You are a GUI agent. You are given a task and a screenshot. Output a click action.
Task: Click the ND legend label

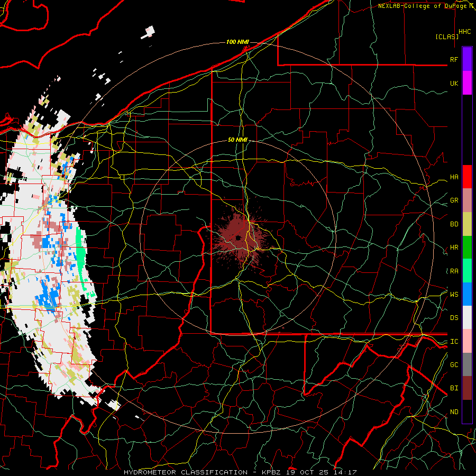(x=454, y=411)
